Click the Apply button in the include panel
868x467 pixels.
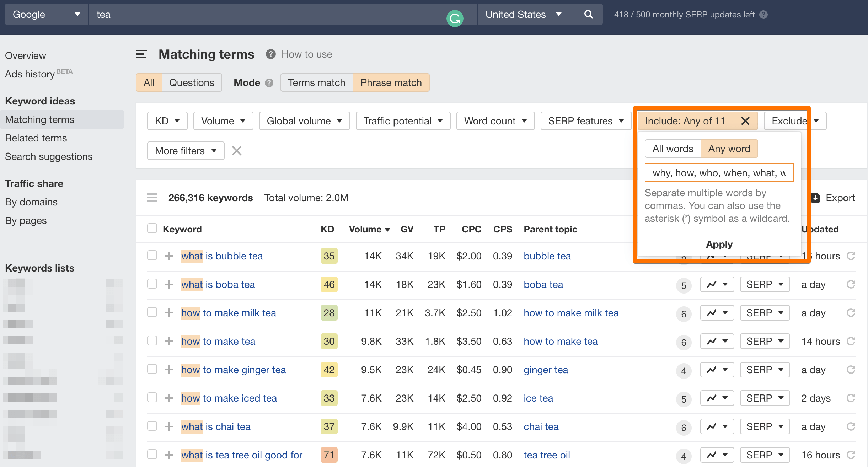click(719, 244)
